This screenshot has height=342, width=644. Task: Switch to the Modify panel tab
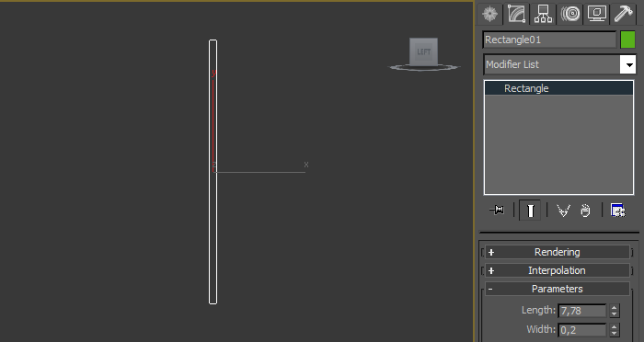pos(517,14)
